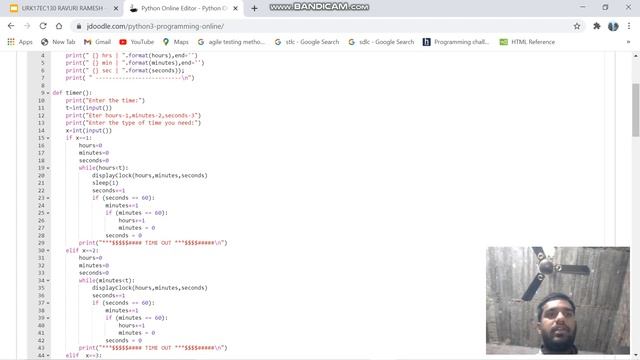Collapse the elif x==2 fold at line 30
The image size is (640, 360).
[x=48, y=250]
